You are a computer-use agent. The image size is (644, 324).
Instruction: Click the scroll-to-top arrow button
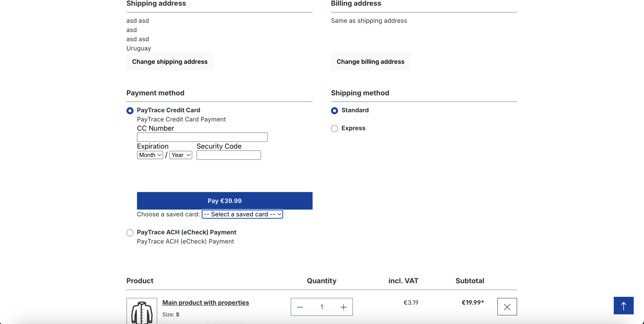pos(623,306)
